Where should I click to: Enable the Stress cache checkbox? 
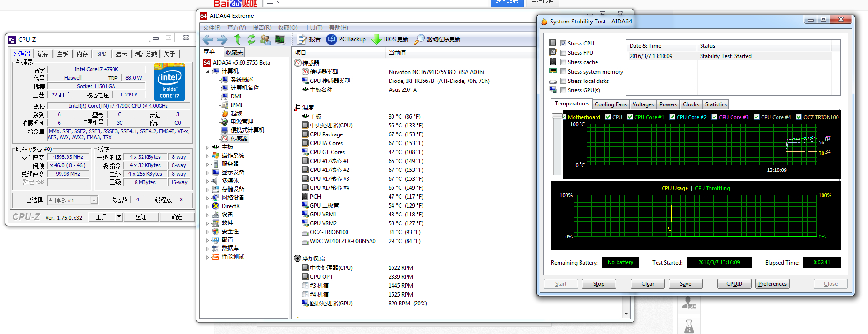(563, 62)
